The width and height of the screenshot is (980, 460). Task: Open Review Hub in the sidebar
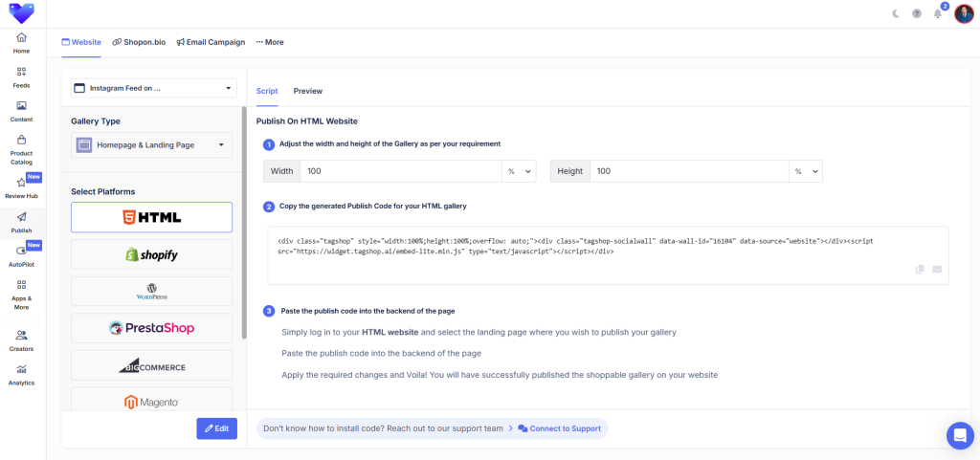coord(21,187)
